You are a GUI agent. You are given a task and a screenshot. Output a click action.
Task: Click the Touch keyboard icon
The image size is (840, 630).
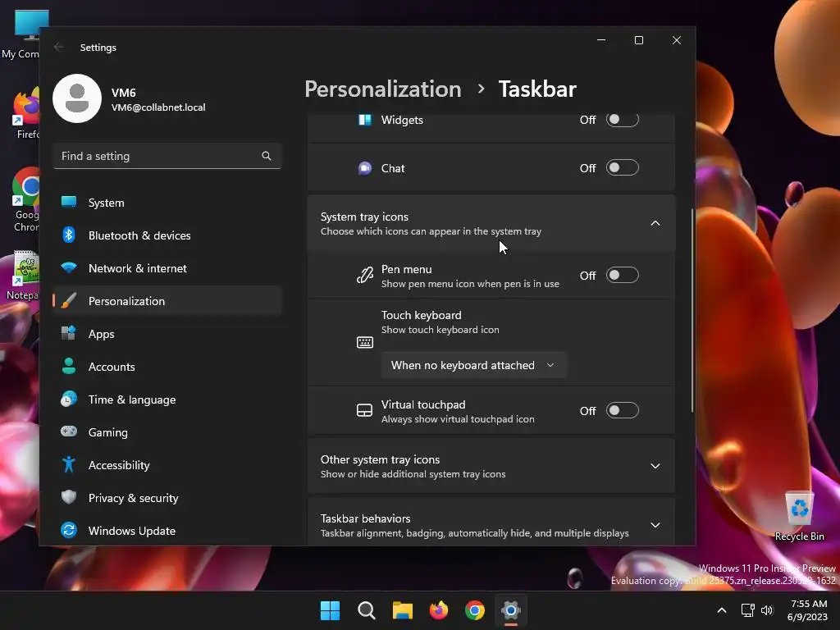click(x=365, y=342)
